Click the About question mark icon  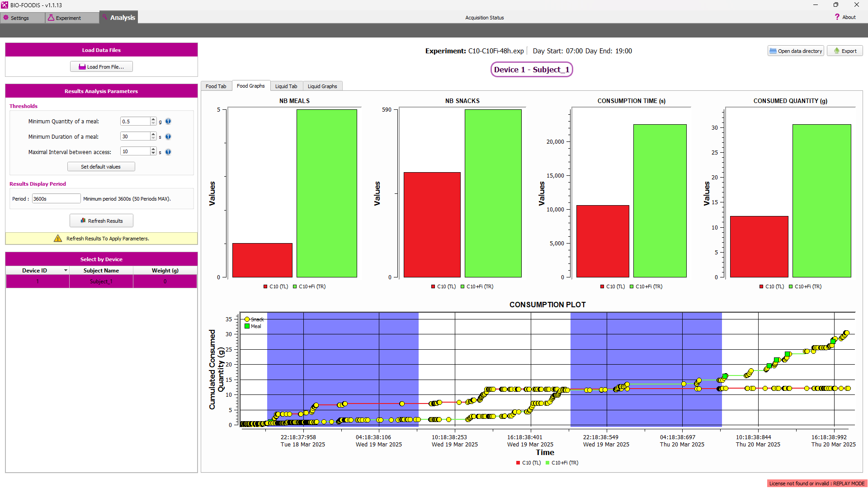pyautogui.click(x=837, y=17)
